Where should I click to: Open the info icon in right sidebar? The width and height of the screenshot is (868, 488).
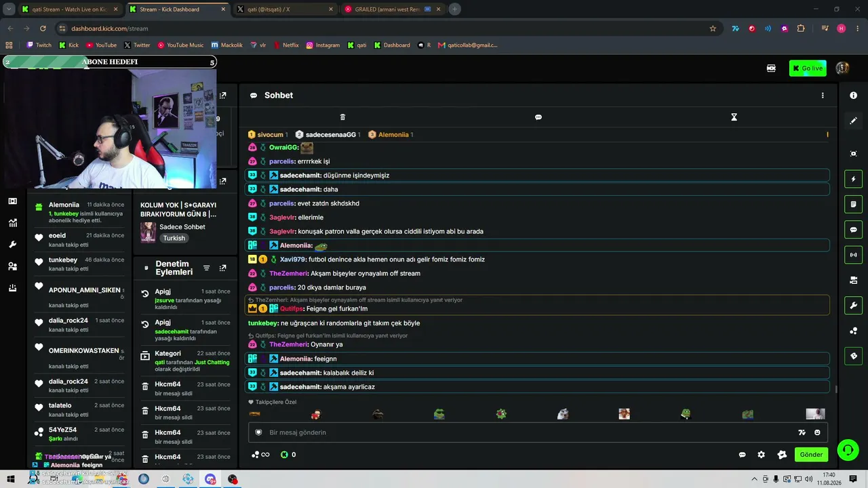point(854,96)
